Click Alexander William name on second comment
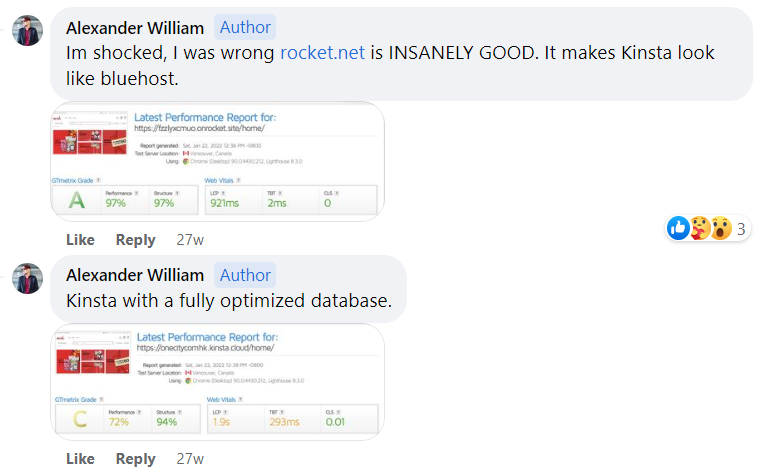This screenshot has height=474, width=765. coord(135,276)
